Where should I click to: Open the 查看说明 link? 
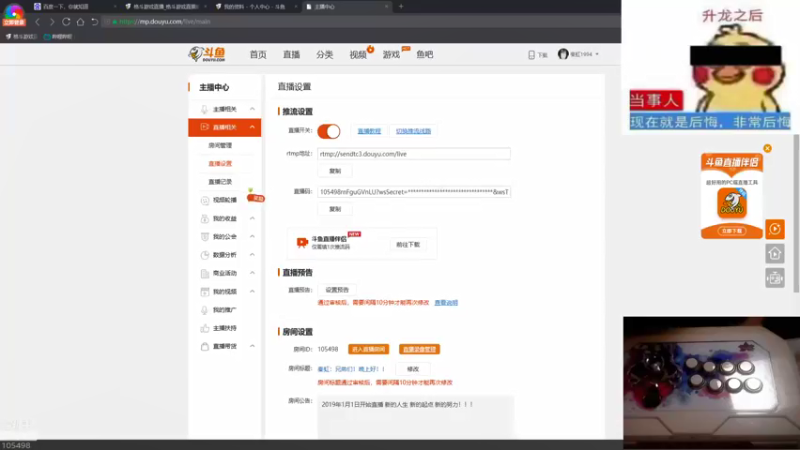pyautogui.click(x=446, y=303)
